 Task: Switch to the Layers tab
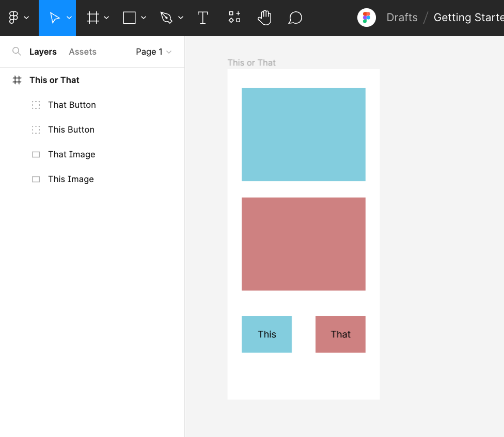pos(43,52)
